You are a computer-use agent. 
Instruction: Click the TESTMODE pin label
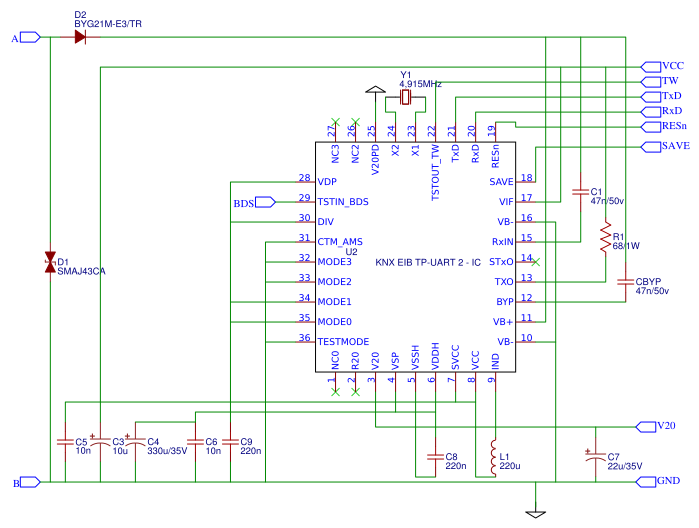(x=343, y=342)
